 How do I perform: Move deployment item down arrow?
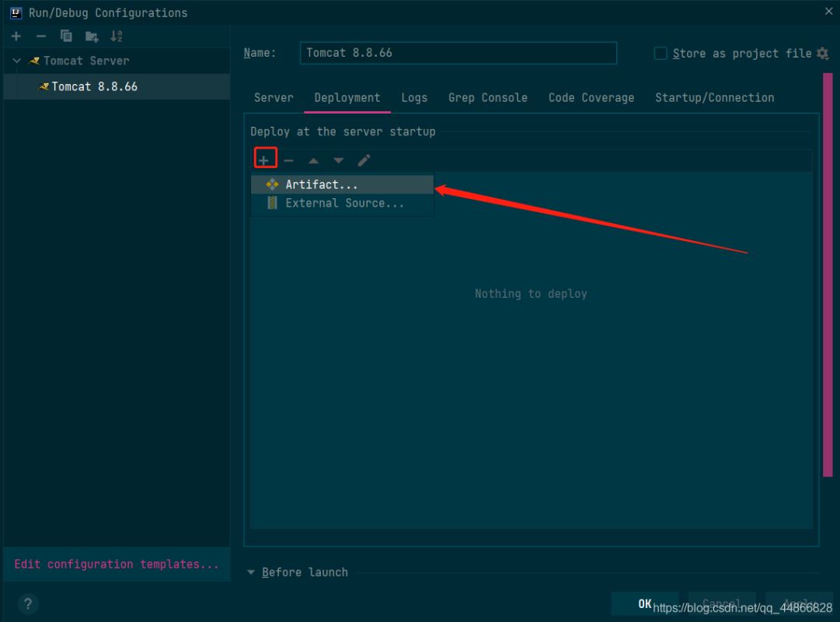click(339, 160)
